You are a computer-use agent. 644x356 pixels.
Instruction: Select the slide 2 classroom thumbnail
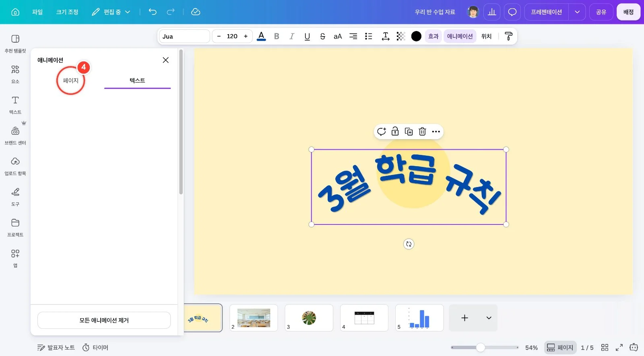254,318
